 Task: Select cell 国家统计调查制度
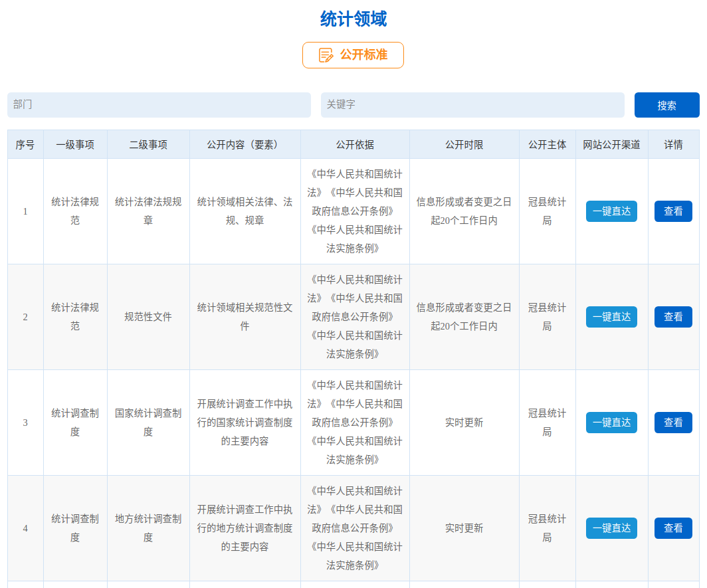pos(148,423)
